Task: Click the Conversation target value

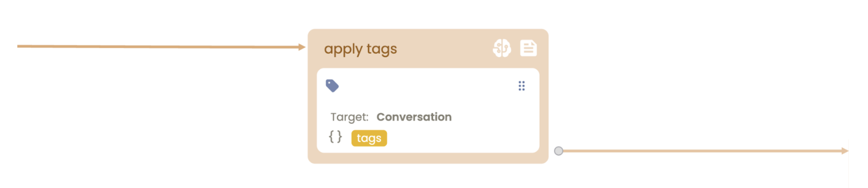Action: [414, 117]
